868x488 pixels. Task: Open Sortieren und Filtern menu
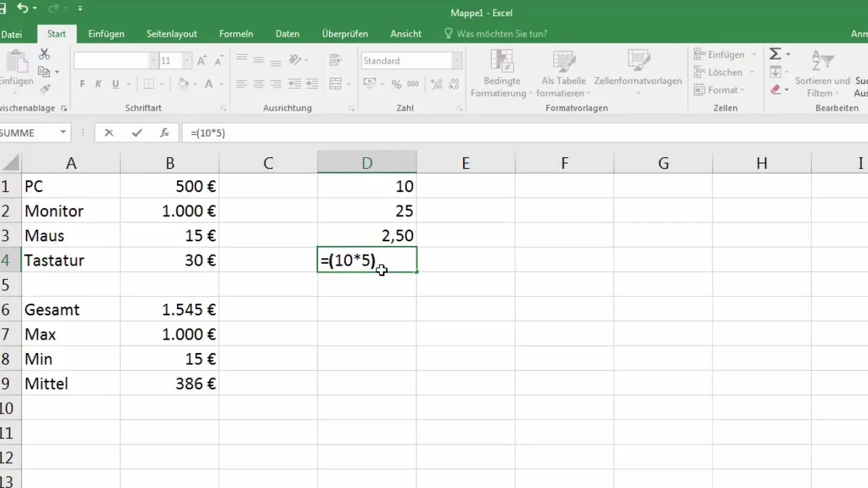click(x=822, y=74)
